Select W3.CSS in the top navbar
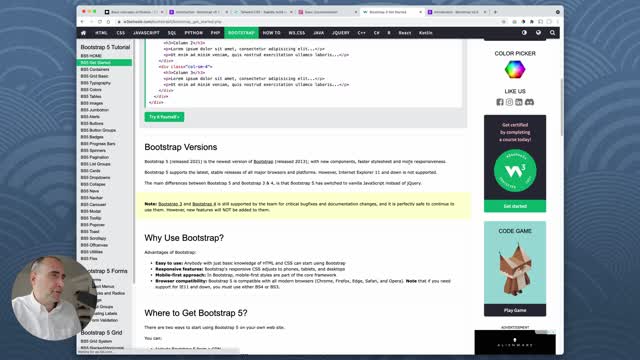The height and width of the screenshot is (360, 640). click(x=297, y=33)
